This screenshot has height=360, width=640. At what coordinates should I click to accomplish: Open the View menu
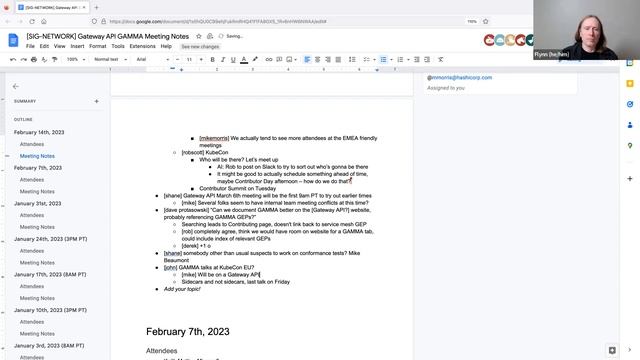60,47
